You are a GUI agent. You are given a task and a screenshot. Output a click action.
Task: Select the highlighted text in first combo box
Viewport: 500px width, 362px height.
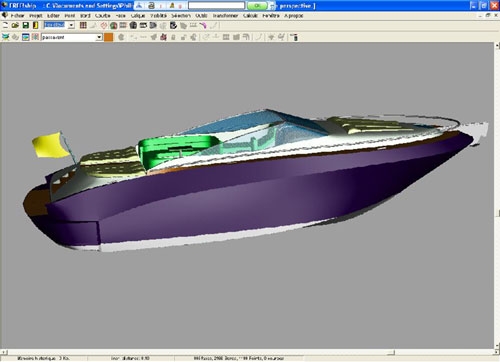click(54, 25)
